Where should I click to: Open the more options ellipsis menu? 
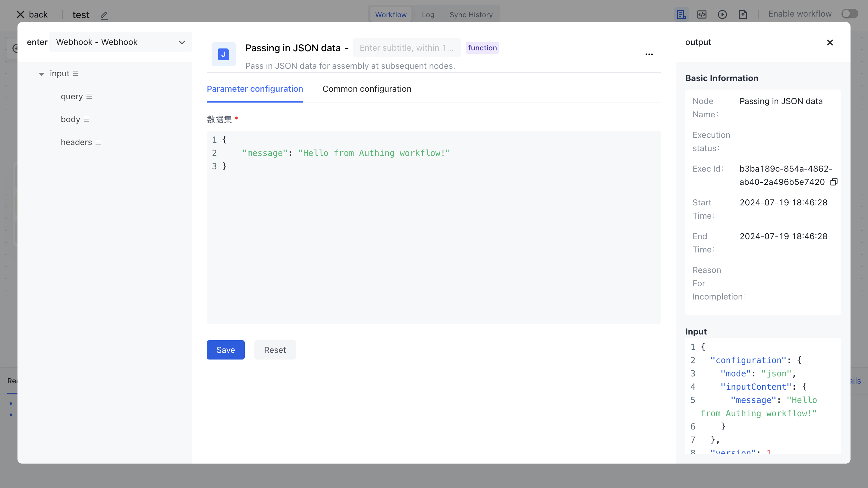[649, 54]
